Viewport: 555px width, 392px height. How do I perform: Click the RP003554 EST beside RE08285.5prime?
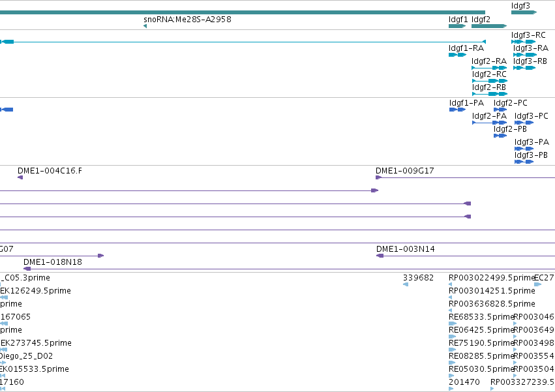pyautogui.click(x=515, y=363)
